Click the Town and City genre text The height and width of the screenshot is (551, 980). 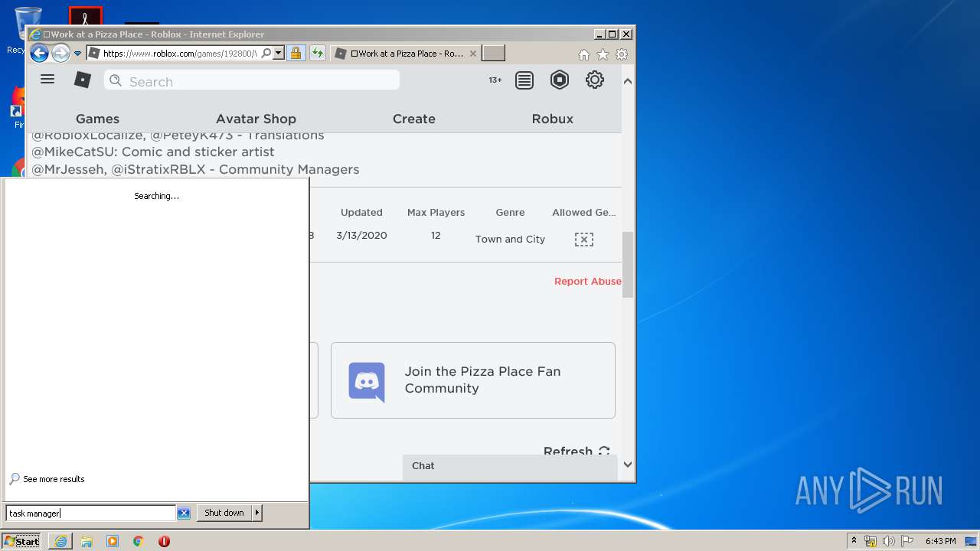(x=510, y=239)
